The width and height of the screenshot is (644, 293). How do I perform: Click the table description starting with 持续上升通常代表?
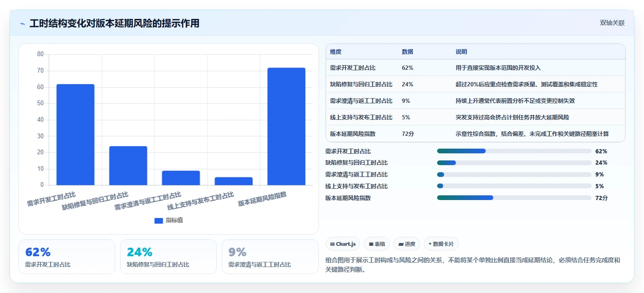coord(515,101)
